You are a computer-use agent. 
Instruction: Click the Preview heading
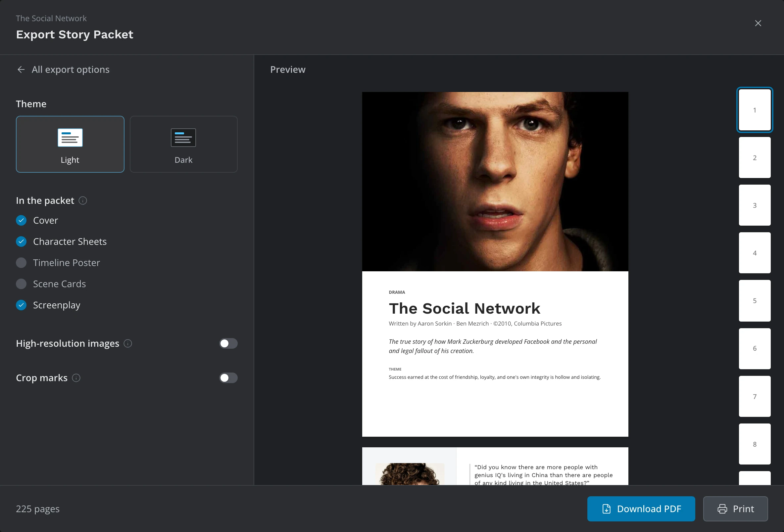click(288, 69)
